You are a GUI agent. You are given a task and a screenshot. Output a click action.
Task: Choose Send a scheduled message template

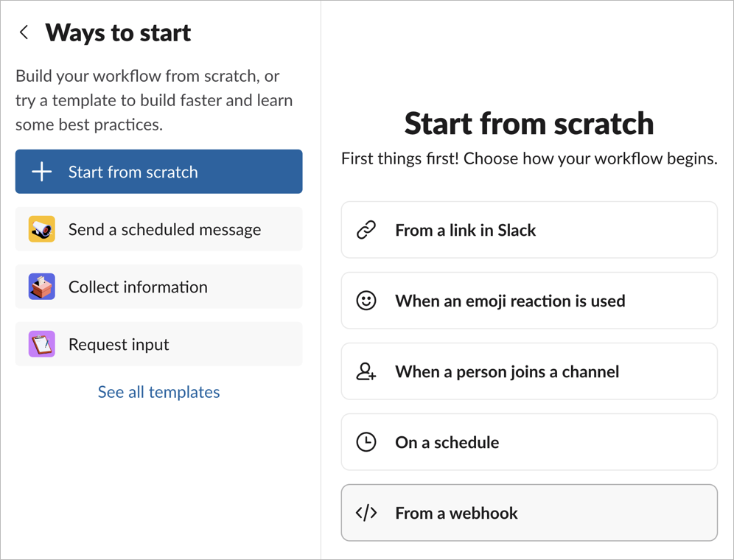(x=158, y=229)
